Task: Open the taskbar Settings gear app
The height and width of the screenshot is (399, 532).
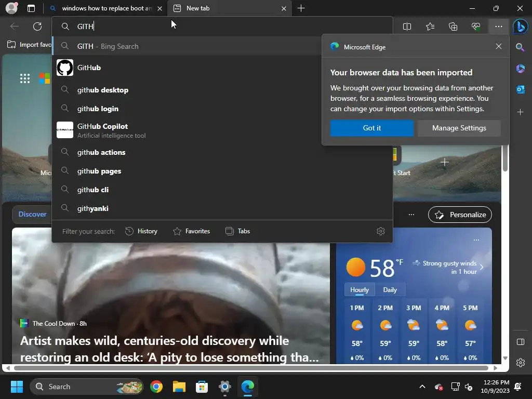Action: [224, 387]
